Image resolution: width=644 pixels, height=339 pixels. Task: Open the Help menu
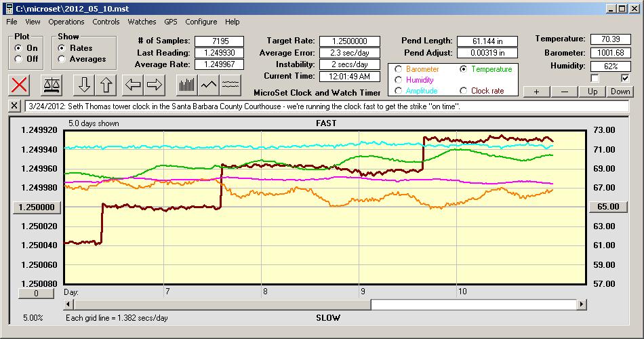point(232,22)
